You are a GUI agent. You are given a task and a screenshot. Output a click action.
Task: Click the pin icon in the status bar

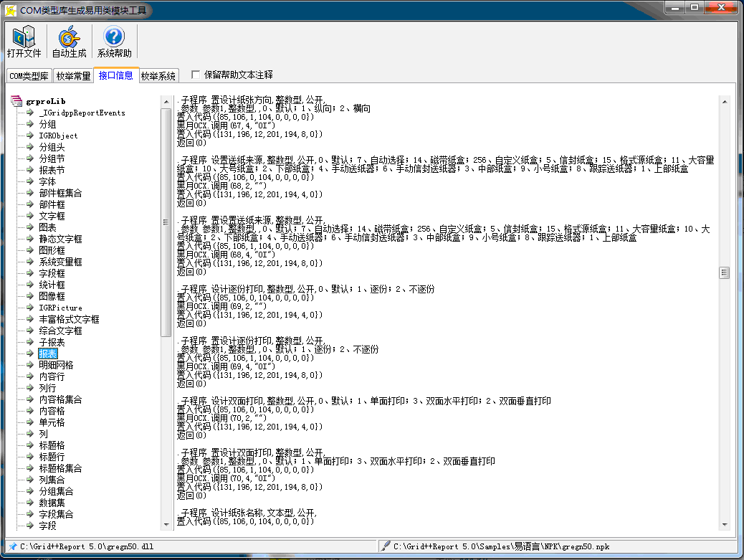[x=12, y=546]
